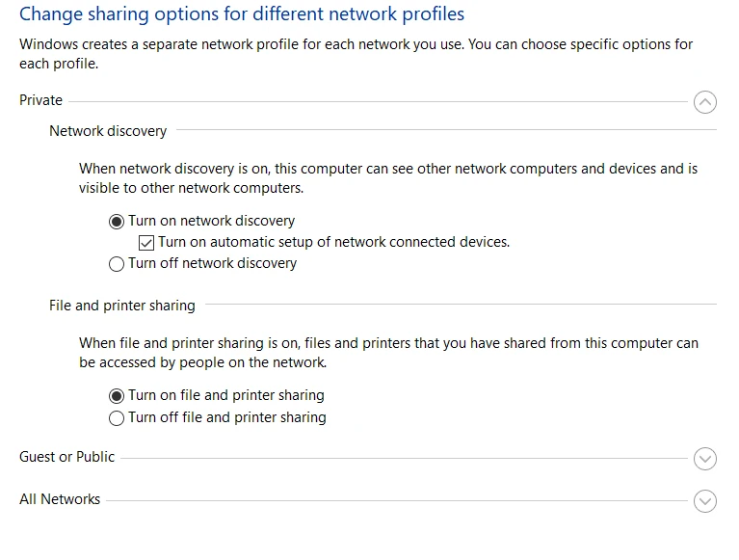Viewport: 739px width, 560px height.
Task: Click the 'Turn off file and printer sharing' label
Action: click(x=226, y=417)
